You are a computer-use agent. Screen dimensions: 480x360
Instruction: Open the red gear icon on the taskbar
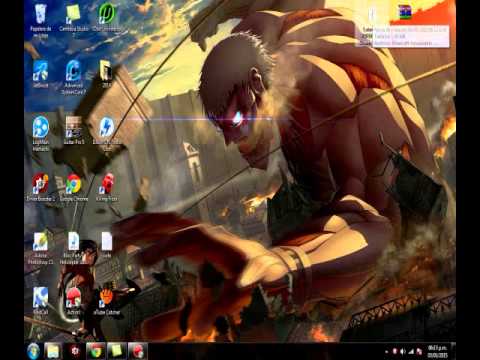[x=75, y=351]
